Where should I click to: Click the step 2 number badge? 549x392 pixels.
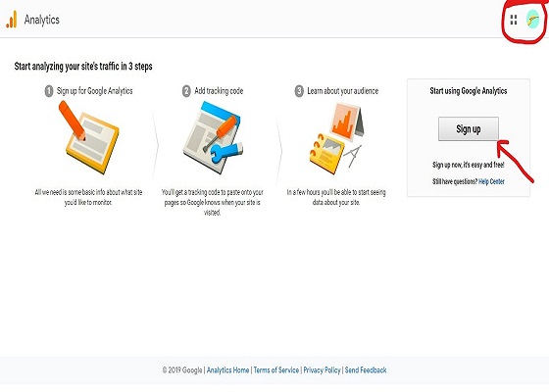coord(186,91)
